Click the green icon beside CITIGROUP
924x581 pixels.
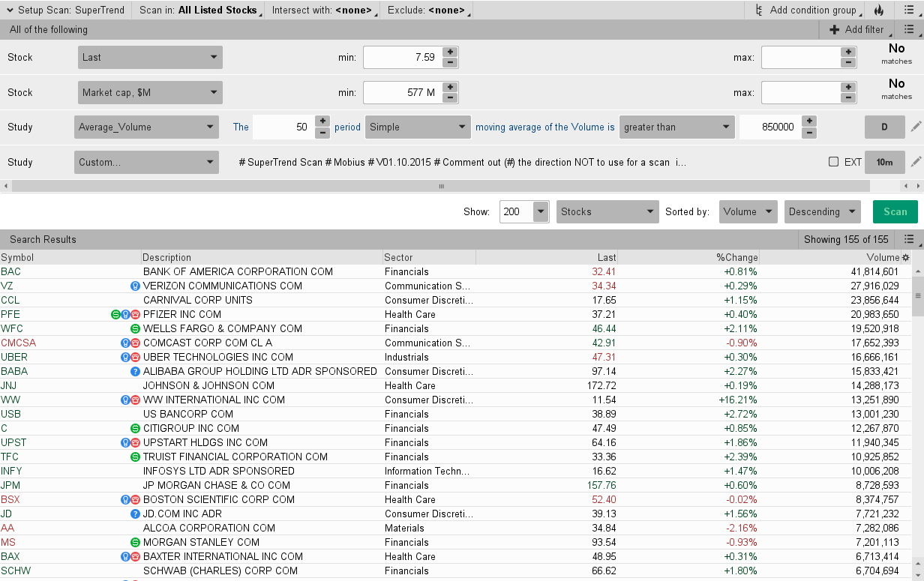(136, 428)
